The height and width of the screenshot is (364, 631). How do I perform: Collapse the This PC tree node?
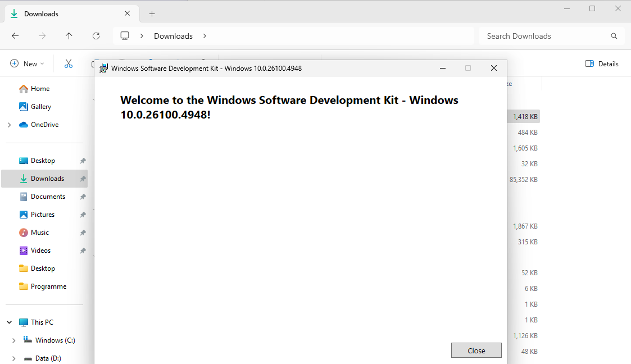coord(9,322)
